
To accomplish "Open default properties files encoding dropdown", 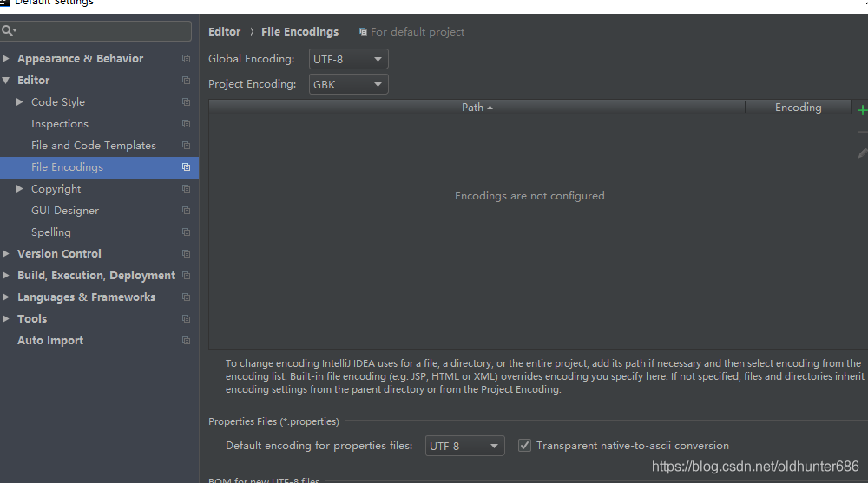I will (464, 446).
